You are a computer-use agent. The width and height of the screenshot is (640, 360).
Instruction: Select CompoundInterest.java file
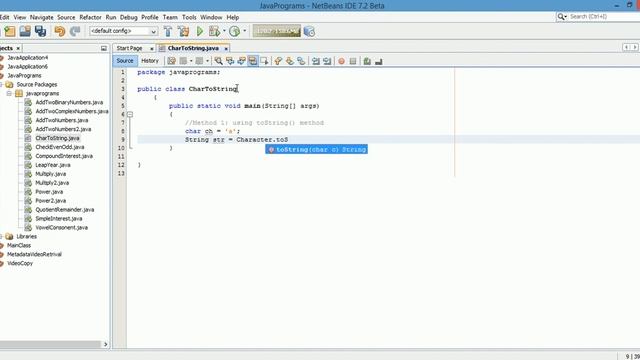[x=64, y=156]
